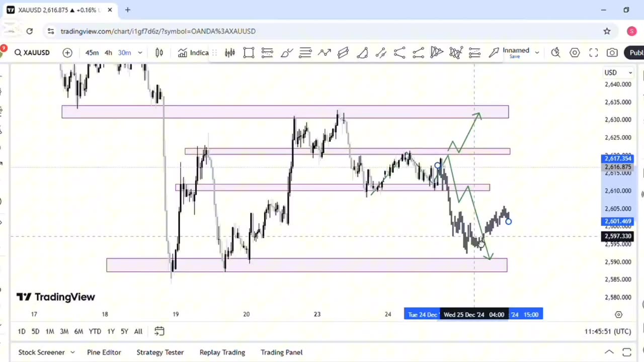644x362 pixels.
Task: Open the quick search icon
Action: click(555, 53)
